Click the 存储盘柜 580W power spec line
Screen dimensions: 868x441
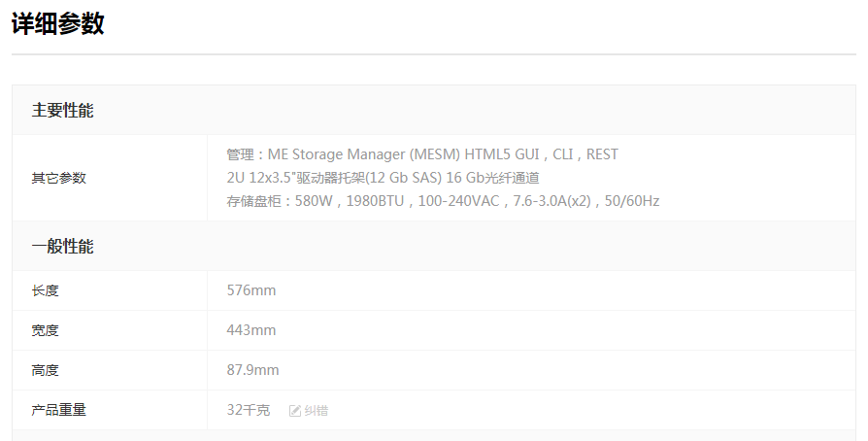coord(443,201)
